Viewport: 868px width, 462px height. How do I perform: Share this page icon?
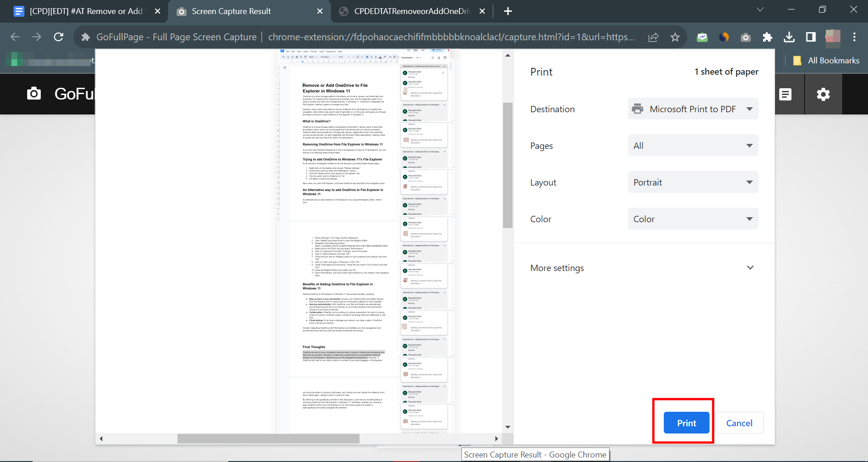653,37
